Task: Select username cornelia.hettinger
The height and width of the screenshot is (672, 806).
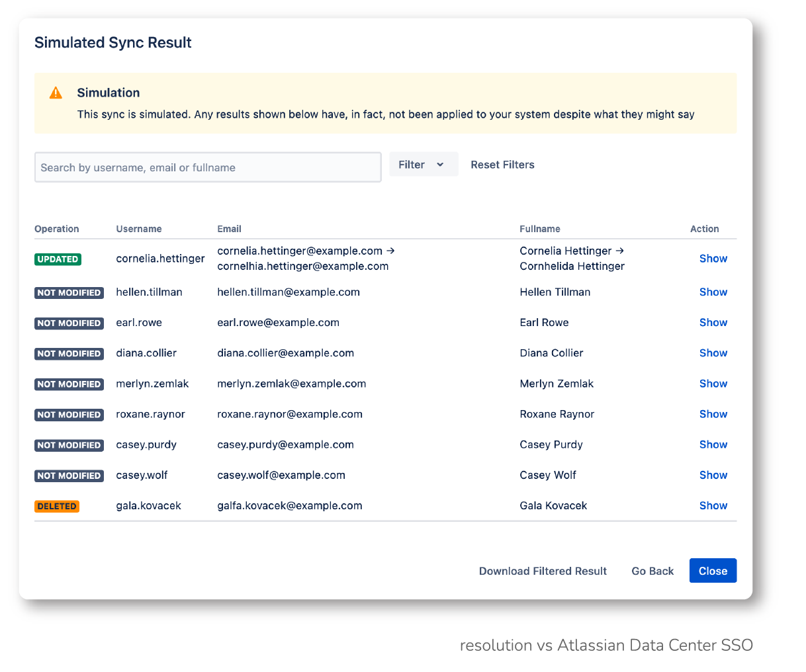Action: click(x=160, y=259)
